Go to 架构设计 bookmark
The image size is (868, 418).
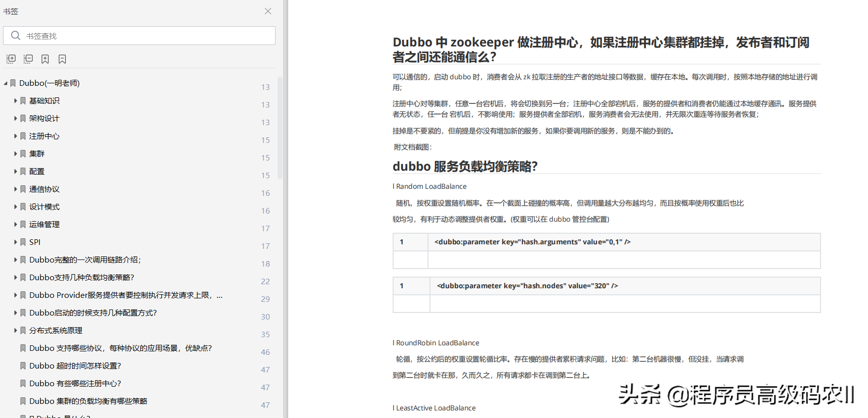click(x=44, y=119)
